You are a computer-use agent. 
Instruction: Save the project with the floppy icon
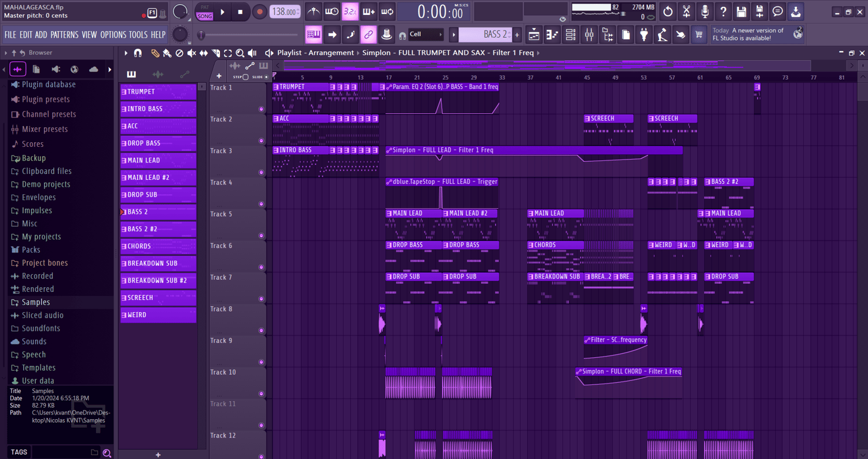coord(741,11)
